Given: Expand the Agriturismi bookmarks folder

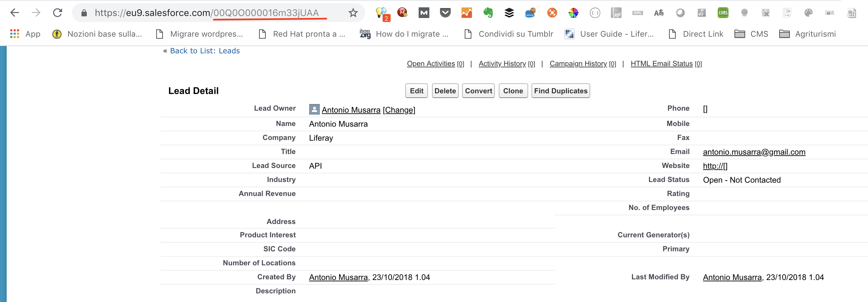Looking at the screenshot, I should pyautogui.click(x=807, y=34).
